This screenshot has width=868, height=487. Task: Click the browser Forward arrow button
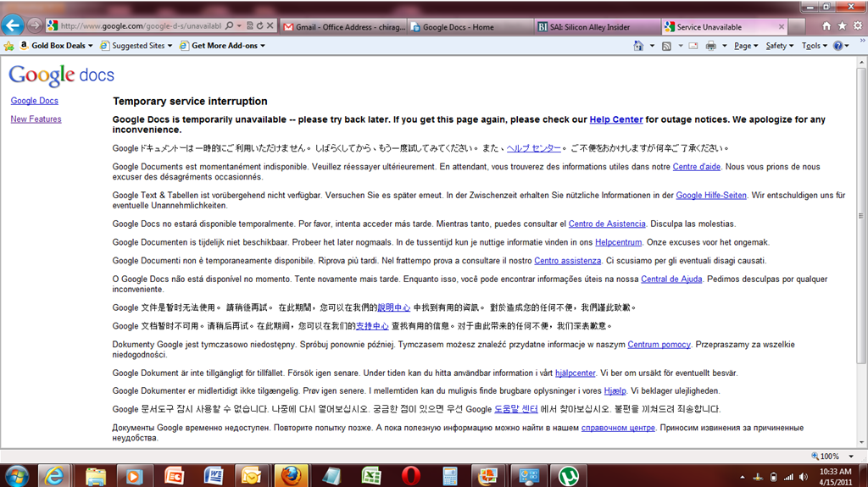(x=34, y=25)
